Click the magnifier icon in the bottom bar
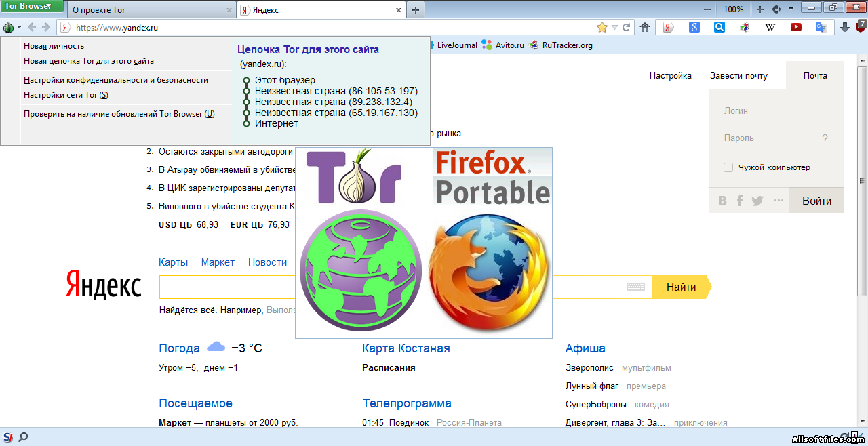The image size is (868, 446). pos(23,437)
